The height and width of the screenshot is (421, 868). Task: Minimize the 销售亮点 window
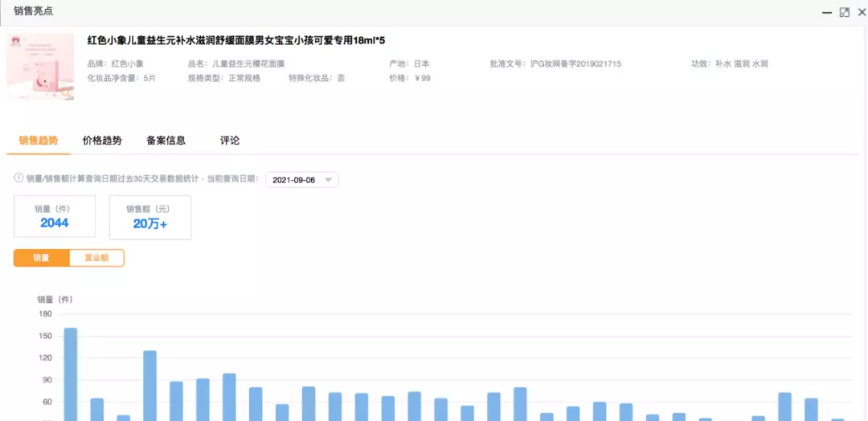point(826,12)
